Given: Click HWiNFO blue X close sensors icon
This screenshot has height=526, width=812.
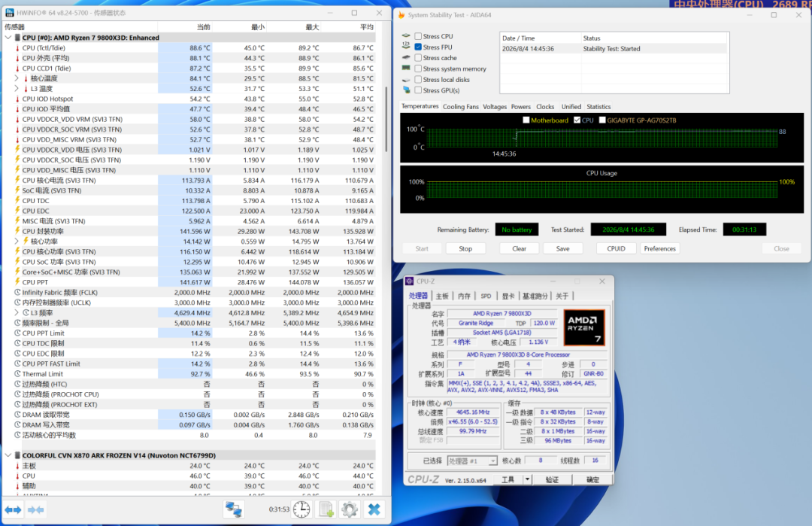Looking at the screenshot, I should click(x=374, y=510).
